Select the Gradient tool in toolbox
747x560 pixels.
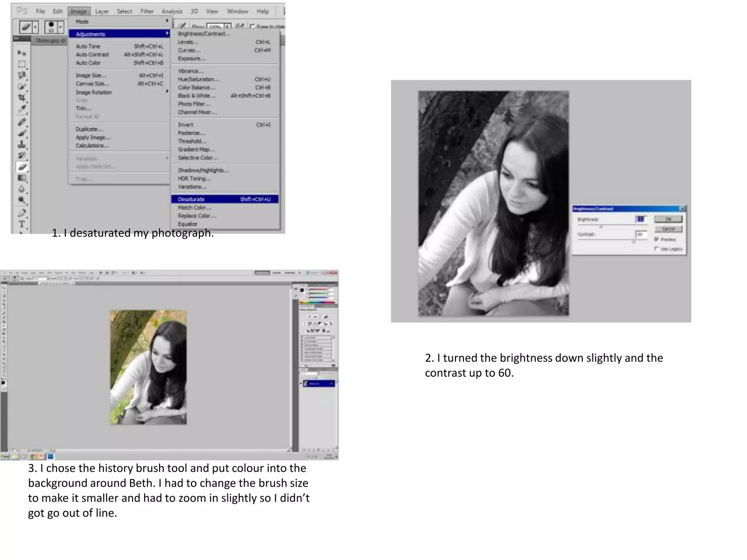point(22,178)
